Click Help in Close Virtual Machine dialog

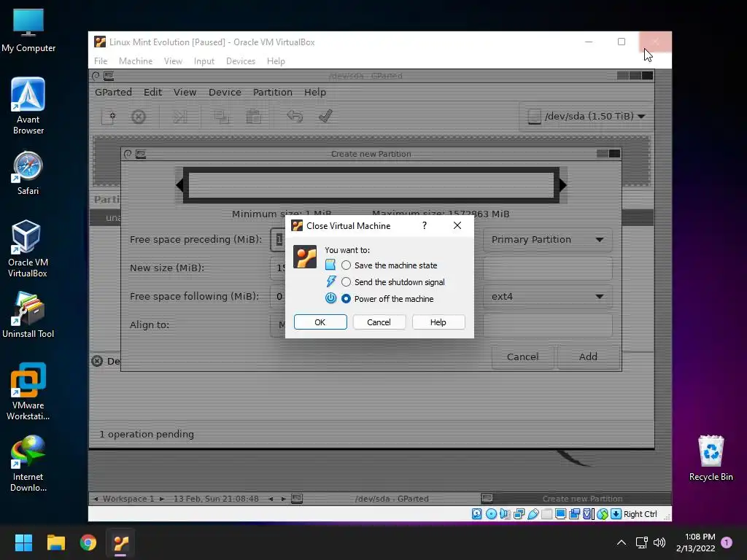coord(438,322)
